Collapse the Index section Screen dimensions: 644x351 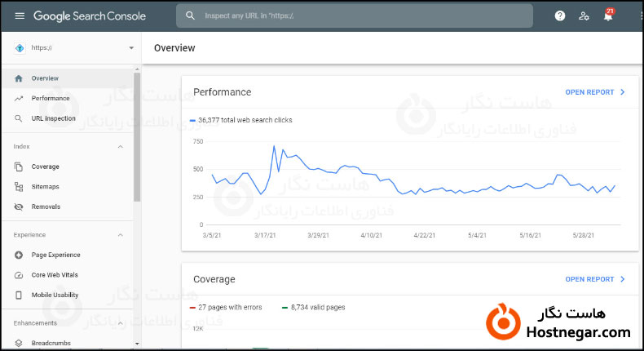coord(121,147)
